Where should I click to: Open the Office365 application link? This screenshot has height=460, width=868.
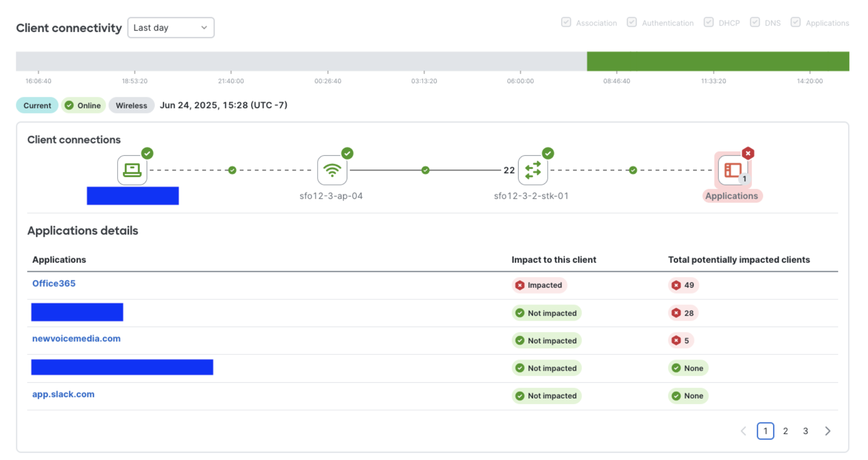click(54, 283)
